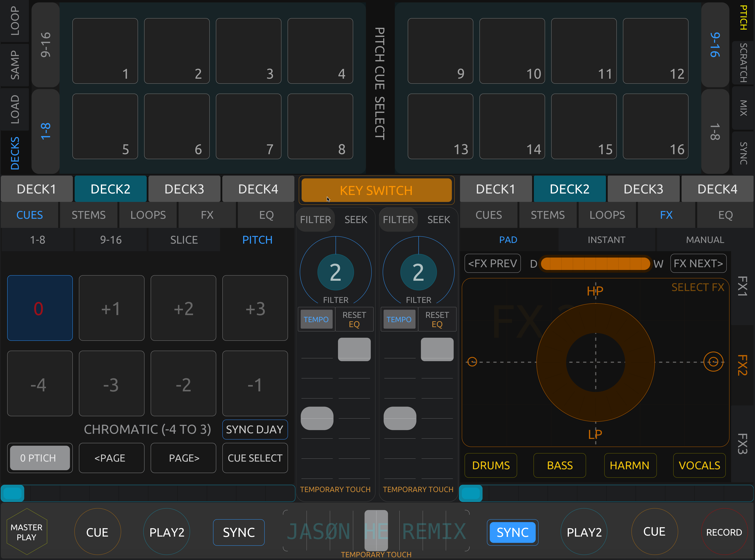The height and width of the screenshot is (560, 755).
Task: Click the orange D/W dry-wet slider
Action: tap(595, 263)
